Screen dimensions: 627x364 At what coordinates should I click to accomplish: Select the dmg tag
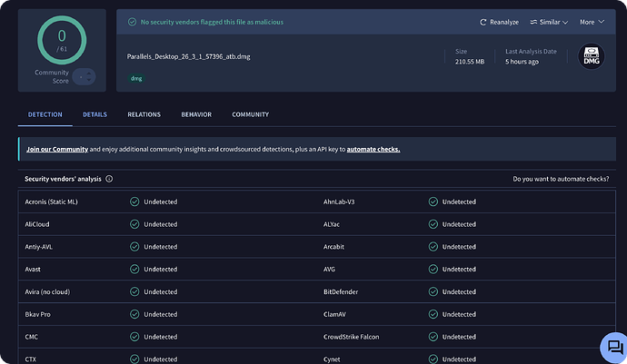[x=136, y=78]
